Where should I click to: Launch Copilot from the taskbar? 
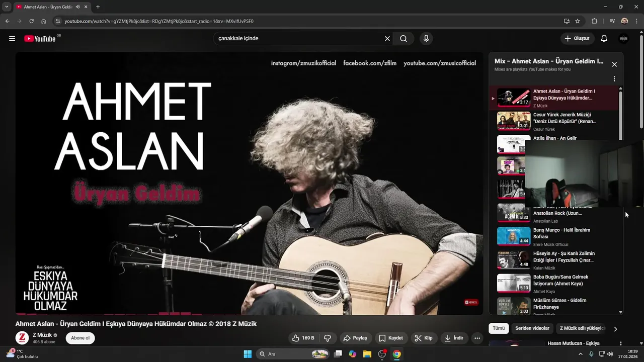[353, 354]
